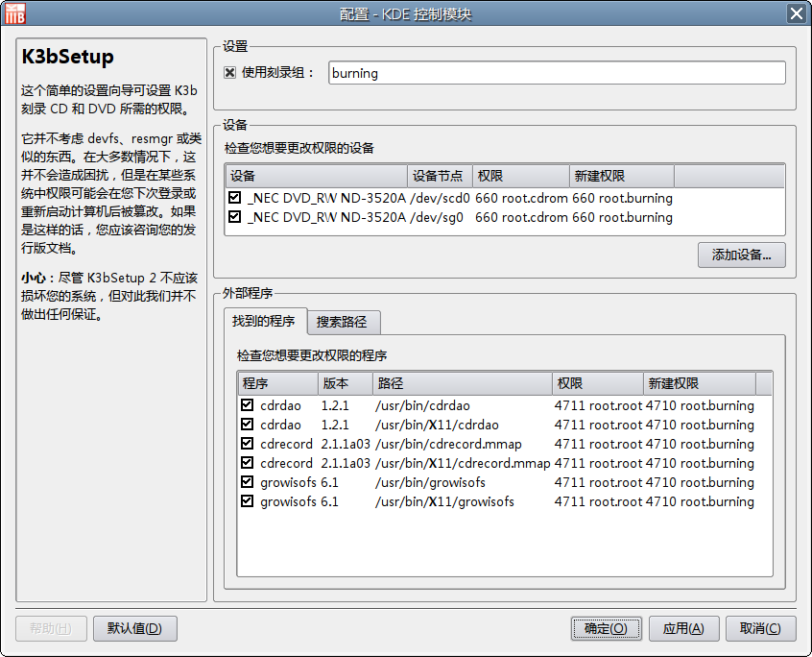Click the 取消(C) button
812x657 pixels.
coord(760,628)
